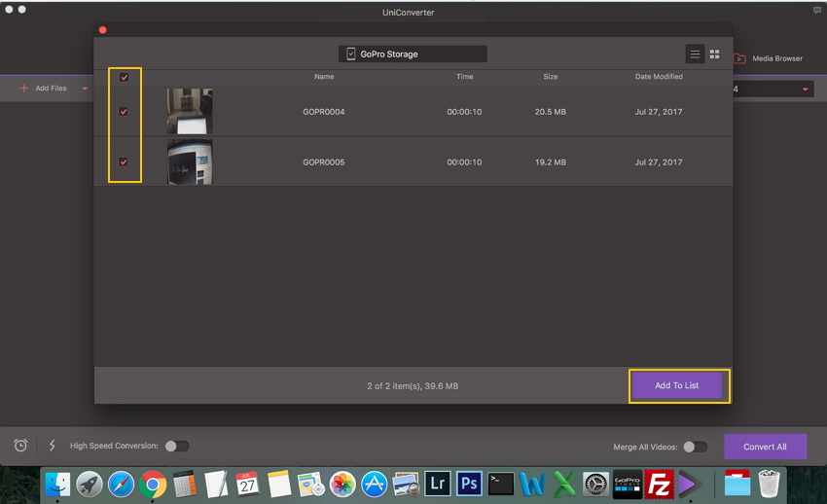Select the GOPR0005 video thumbnail
The height and width of the screenshot is (504, 827).
190,162
